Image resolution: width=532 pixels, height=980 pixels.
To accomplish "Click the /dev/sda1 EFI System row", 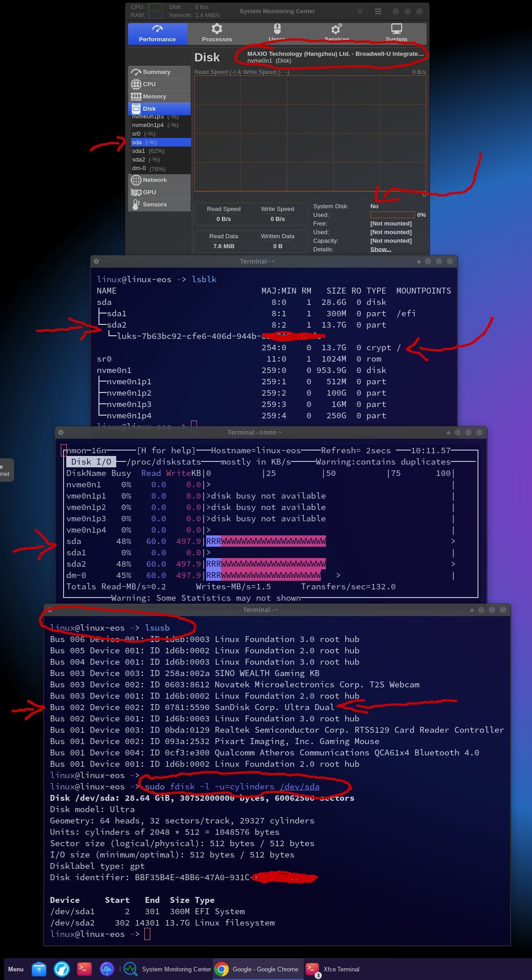I will (x=148, y=911).
